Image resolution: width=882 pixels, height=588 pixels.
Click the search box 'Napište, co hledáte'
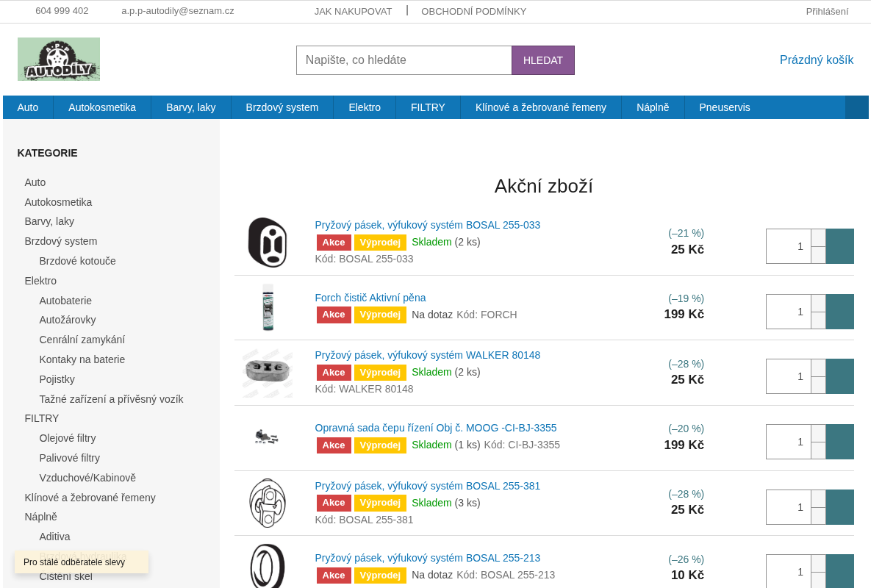pyautogui.click(x=404, y=60)
